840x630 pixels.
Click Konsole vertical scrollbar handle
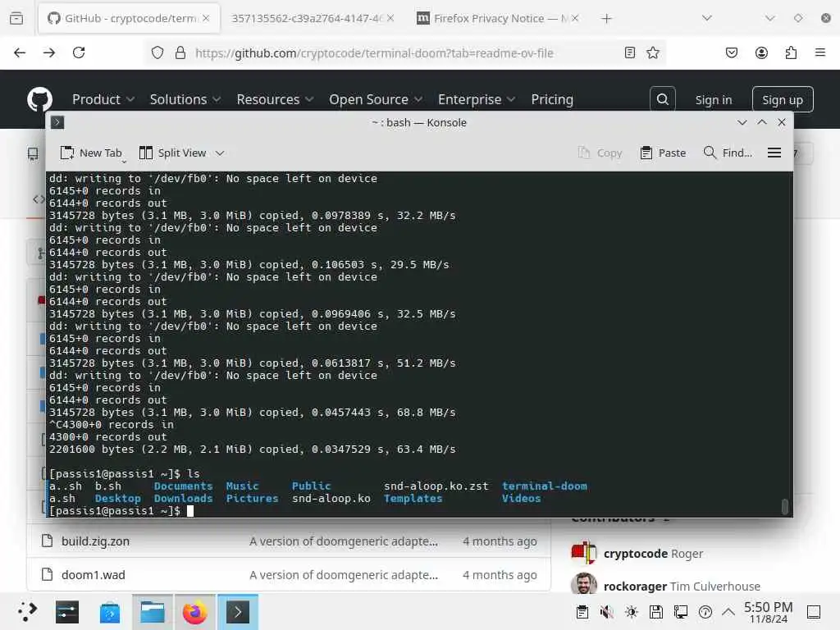[785, 507]
